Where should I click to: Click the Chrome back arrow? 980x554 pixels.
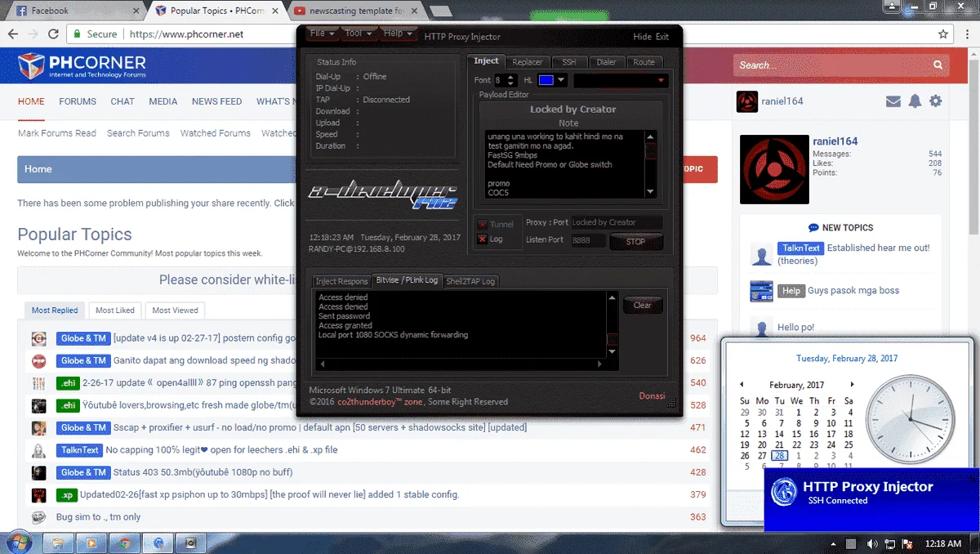(12, 34)
